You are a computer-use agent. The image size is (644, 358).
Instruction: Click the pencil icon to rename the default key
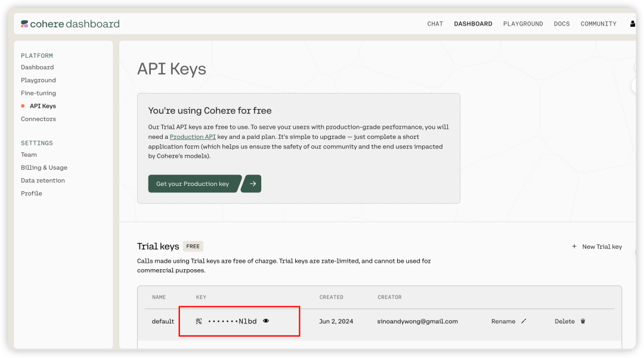pos(524,321)
